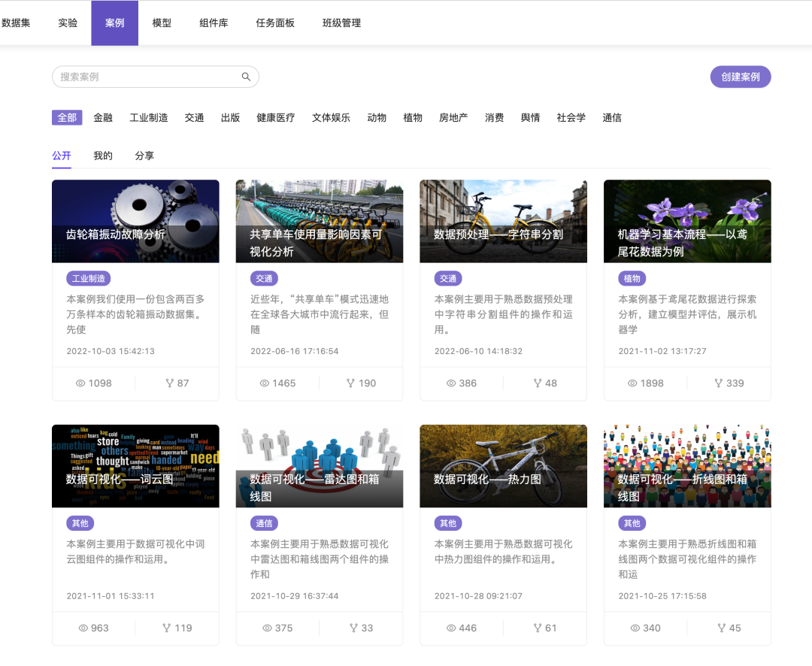Filter cases by 工业制造 in category bar
Image resolution: width=812 pixels, height=666 pixels.
149,117
